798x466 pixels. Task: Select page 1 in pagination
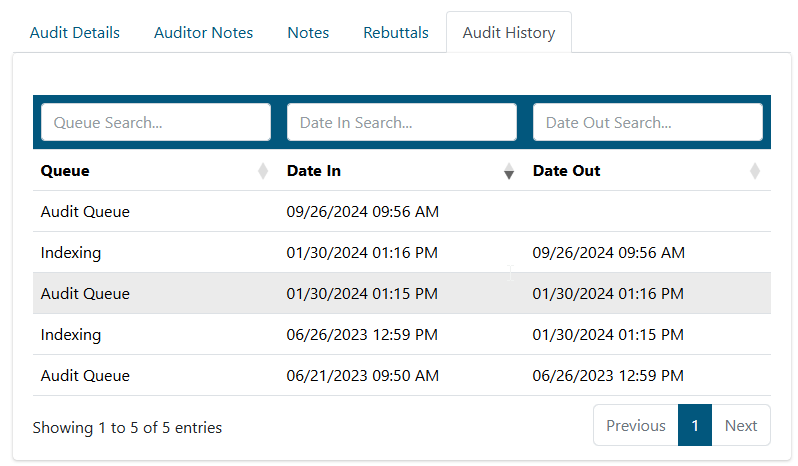click(x=695, y=426)
